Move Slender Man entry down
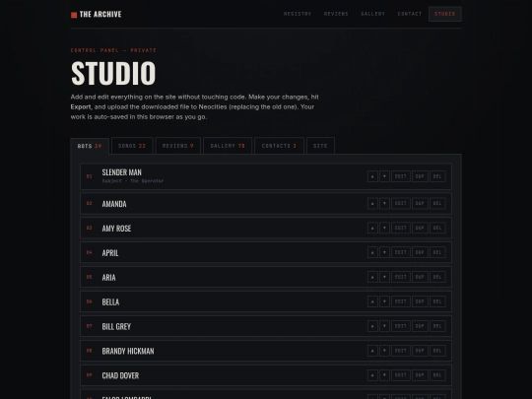Viewport: 532px width, 399px height. [384, 176]
